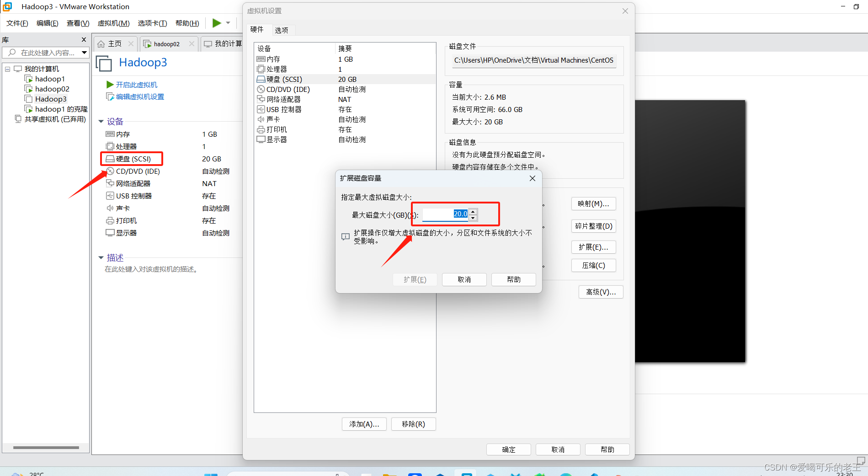Viewport: 868px width, 476px height.
Task: Open the Tabs menu
Action: 152,23
